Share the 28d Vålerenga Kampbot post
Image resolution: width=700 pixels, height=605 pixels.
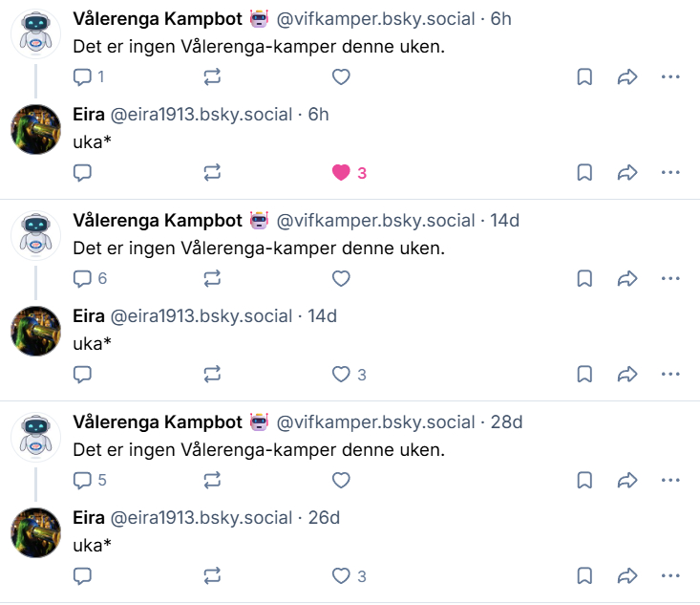627,481
